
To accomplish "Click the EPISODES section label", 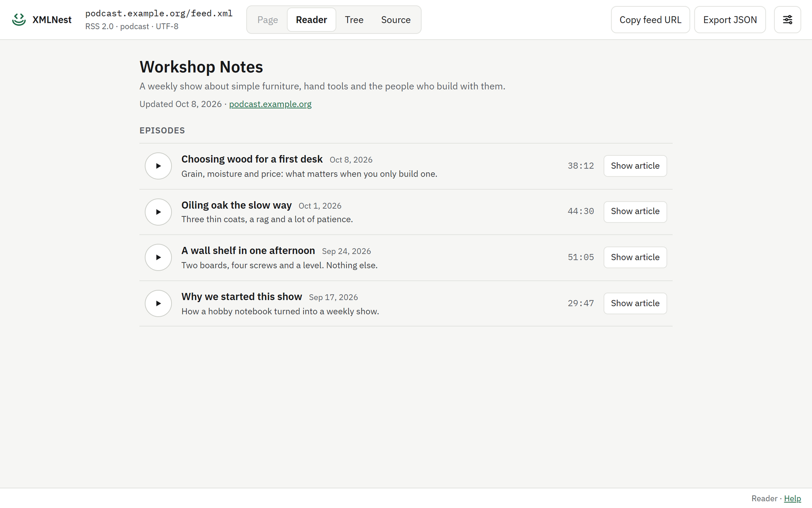I will [162, 130].
